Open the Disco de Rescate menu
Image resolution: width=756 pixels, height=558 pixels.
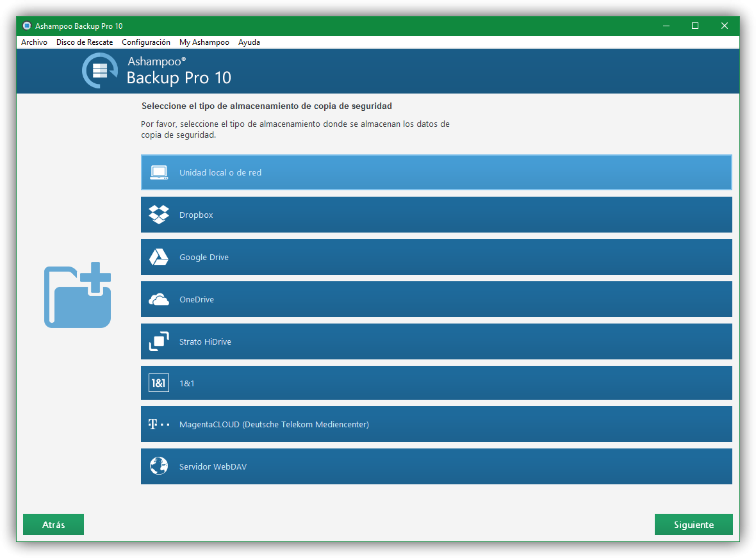click(x=85, y=42)
